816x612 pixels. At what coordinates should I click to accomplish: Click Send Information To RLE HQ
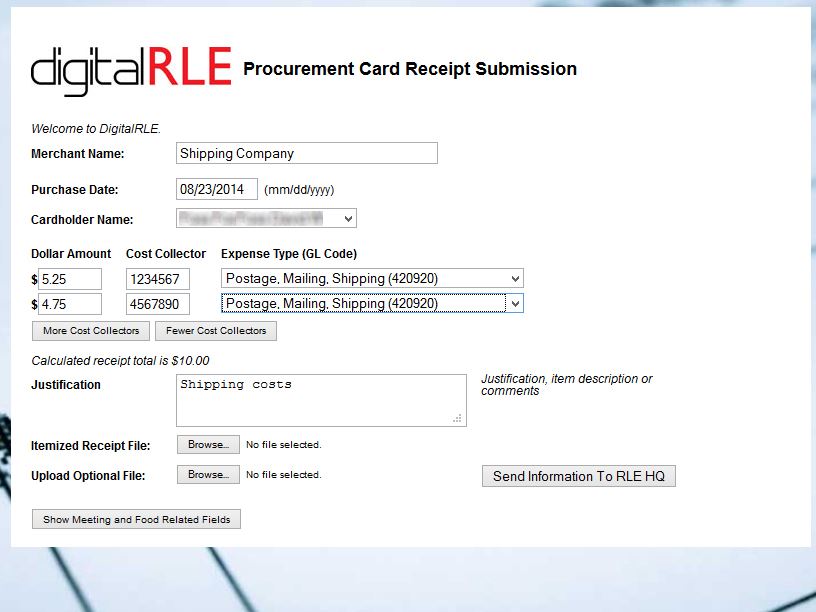[579, 476]
